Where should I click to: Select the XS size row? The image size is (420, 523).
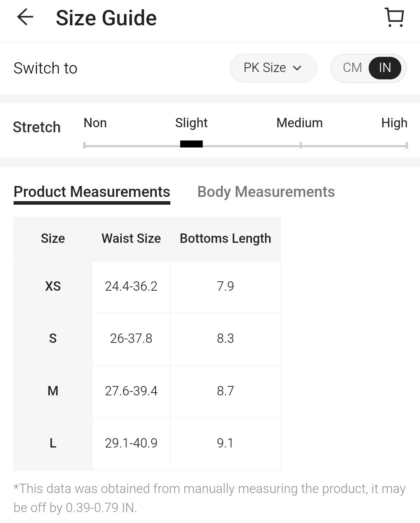coord(53,286)
